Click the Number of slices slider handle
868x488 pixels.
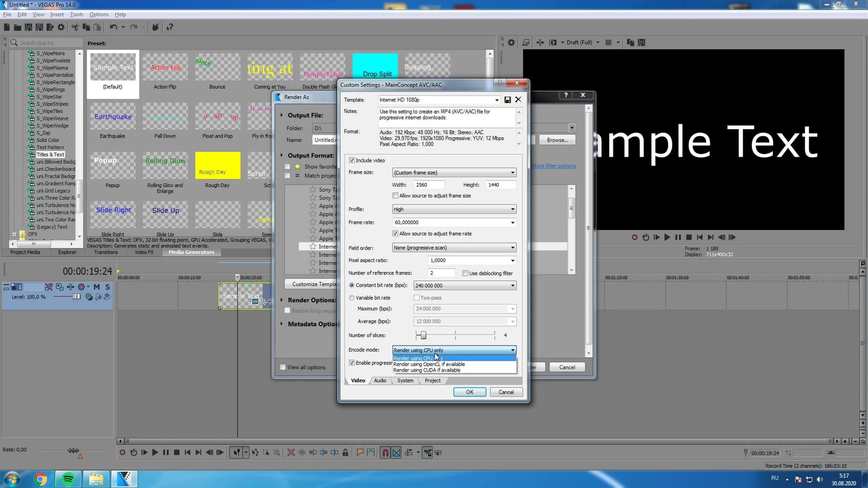(x=424, y=335)
